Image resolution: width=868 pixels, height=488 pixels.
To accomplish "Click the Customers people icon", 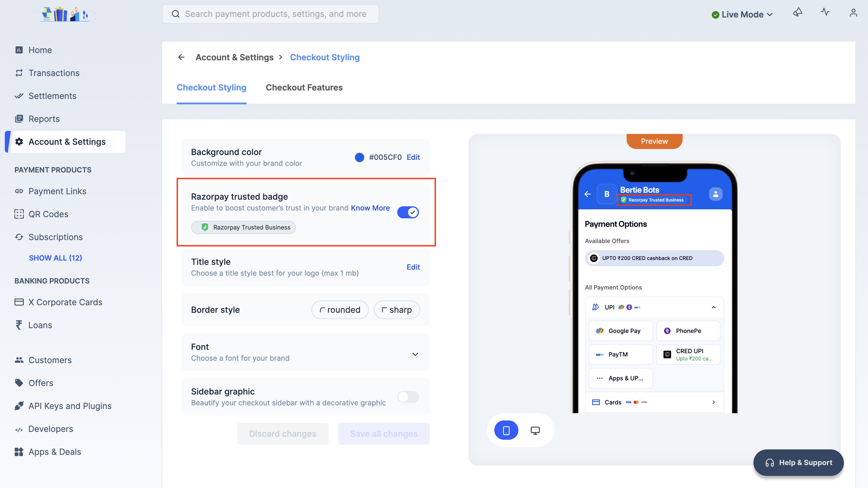I will 19,360.
